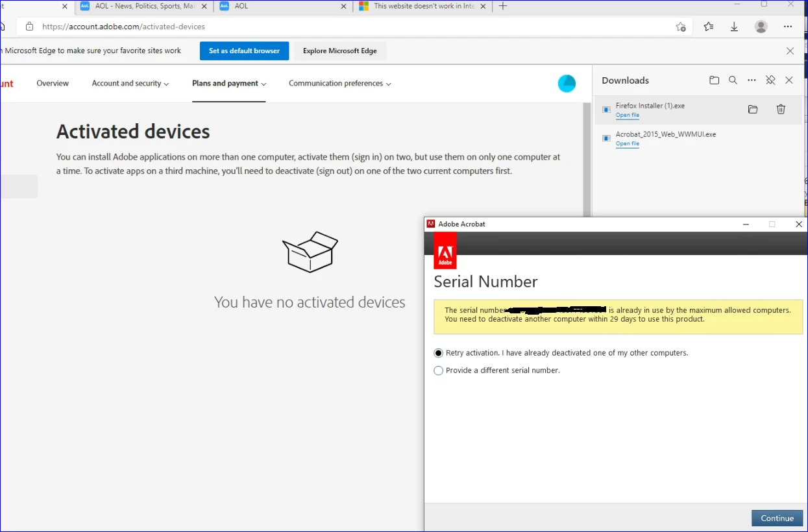Open the Edge Settings and more menu
This screenshot has height=532, width=808.
click(788, 27)
